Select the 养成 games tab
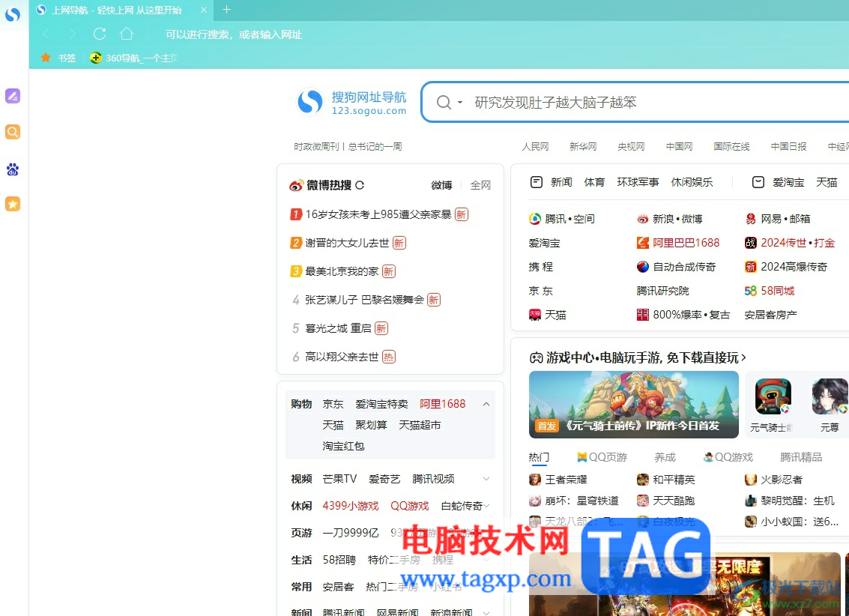Viewport: 849px width, 616px height. tap(665, 457)
